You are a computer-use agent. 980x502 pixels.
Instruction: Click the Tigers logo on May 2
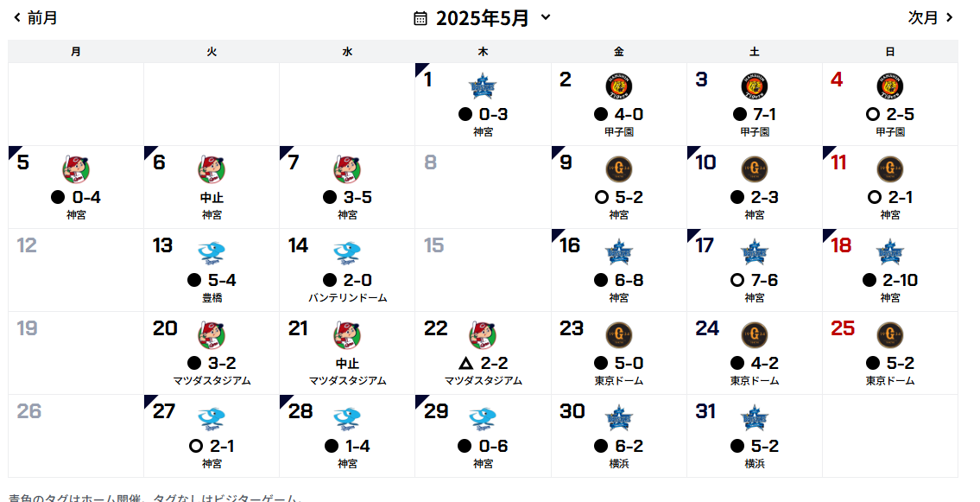point(619,86)
